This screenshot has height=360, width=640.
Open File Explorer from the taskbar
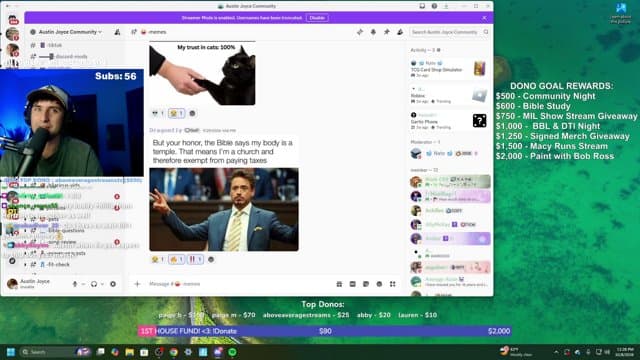point(129,352)
